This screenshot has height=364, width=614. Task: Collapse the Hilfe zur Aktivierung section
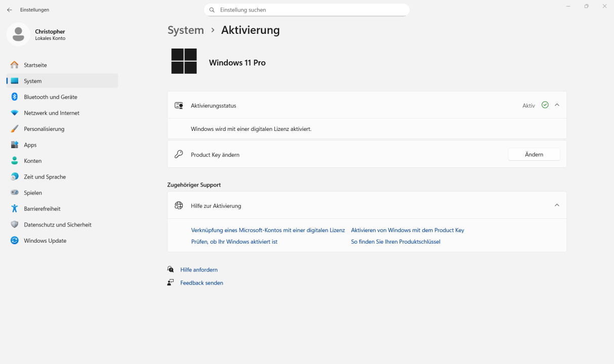coord(557,205)
